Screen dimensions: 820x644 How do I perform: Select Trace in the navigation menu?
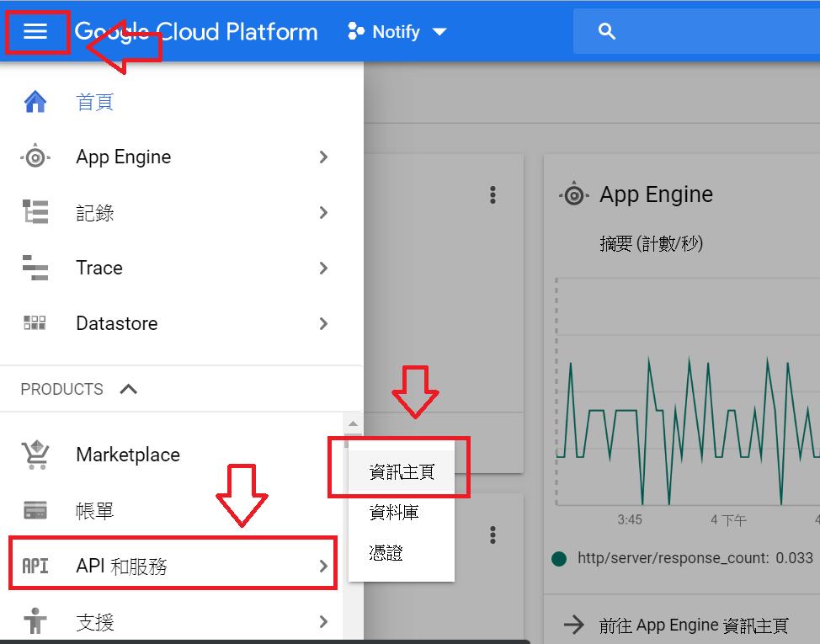coord(99,268)
